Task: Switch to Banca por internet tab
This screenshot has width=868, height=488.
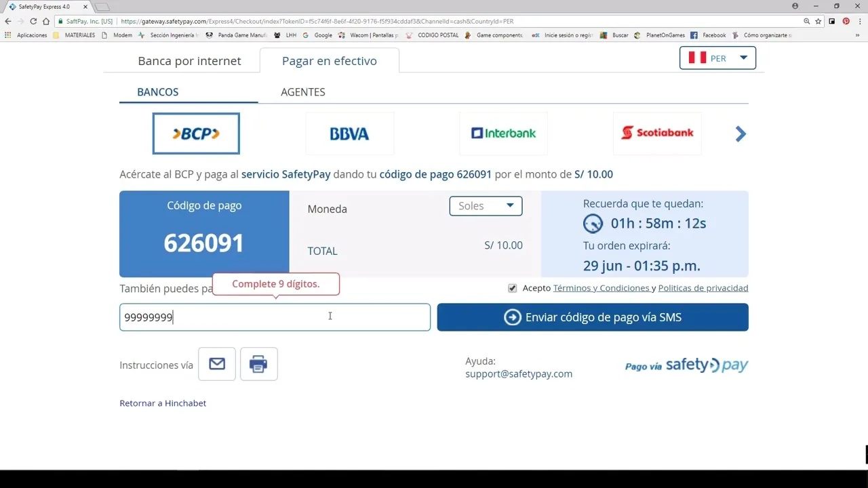Action: pos(189,60)
